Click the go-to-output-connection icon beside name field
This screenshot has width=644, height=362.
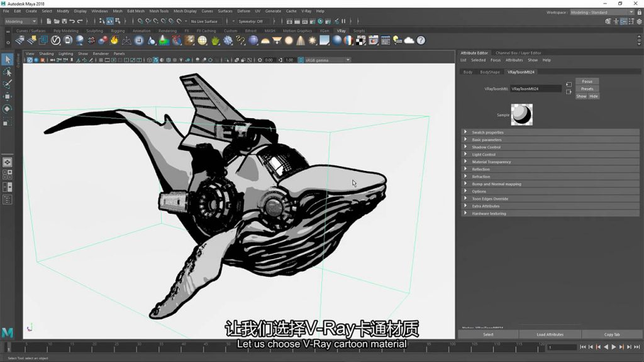click(x=569, y=92)
